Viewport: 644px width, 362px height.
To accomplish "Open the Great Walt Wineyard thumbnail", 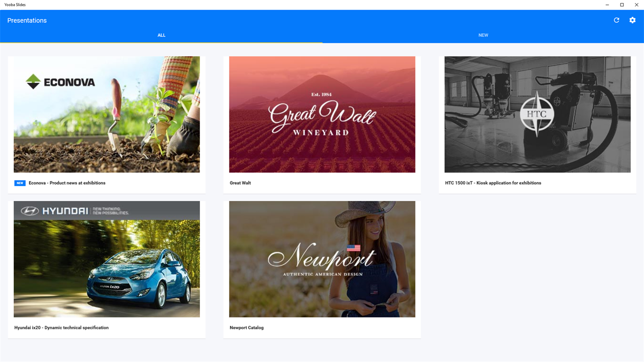I will coord(322,114).
